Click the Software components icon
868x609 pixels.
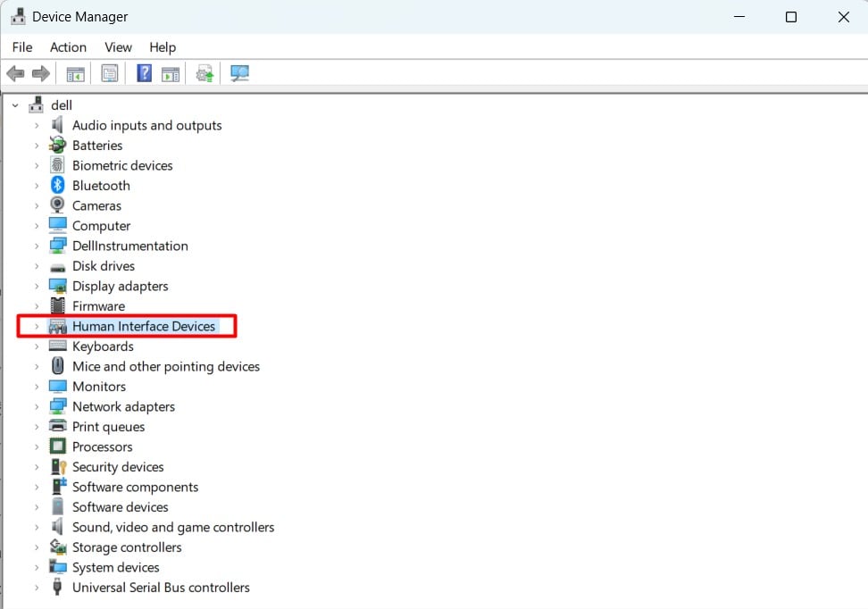point(58,487)
